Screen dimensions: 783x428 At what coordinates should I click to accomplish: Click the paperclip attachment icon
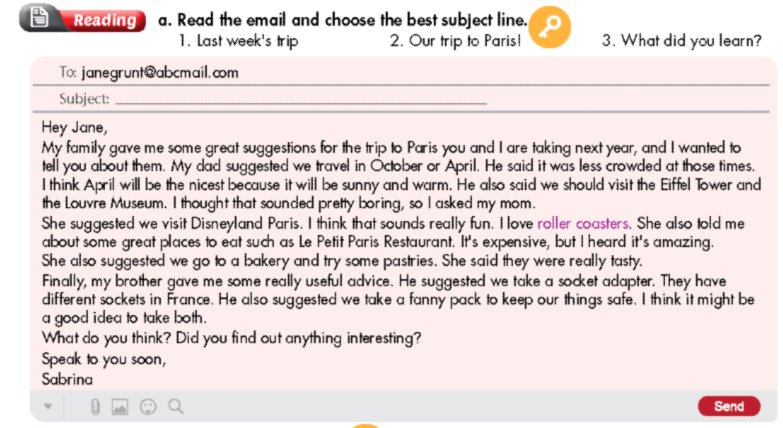tap(96, 407)
